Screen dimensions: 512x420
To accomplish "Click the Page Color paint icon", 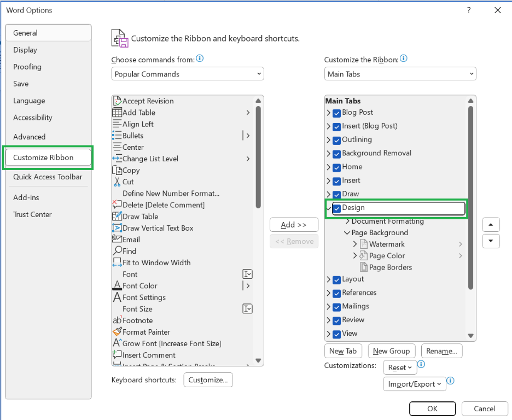I will point(364,255).
